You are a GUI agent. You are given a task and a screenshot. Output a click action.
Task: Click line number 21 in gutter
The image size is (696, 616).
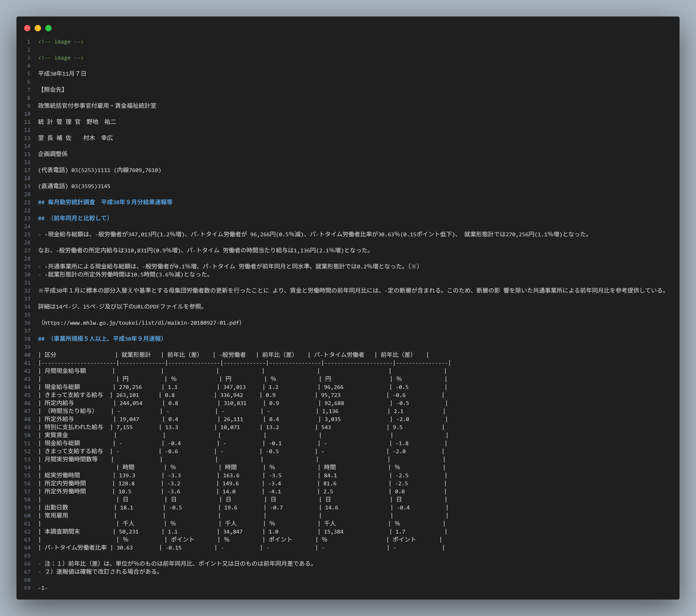pyautogui.click(x=27, y=202)
